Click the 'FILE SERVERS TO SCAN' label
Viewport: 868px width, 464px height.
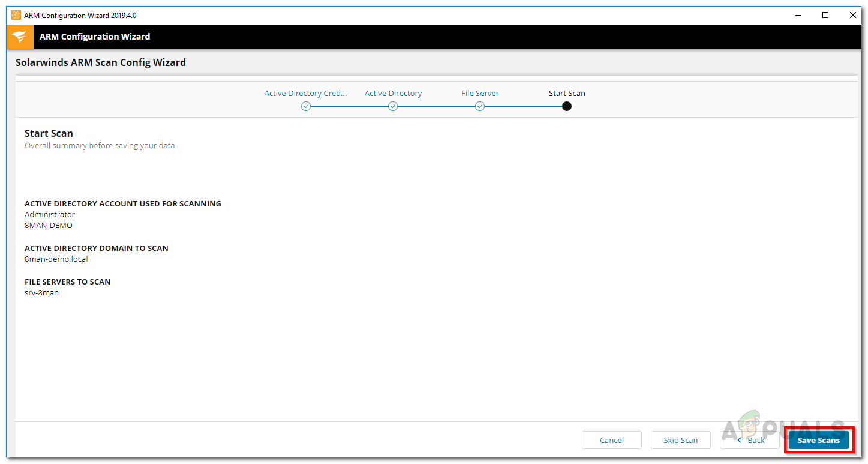[68, 282]
